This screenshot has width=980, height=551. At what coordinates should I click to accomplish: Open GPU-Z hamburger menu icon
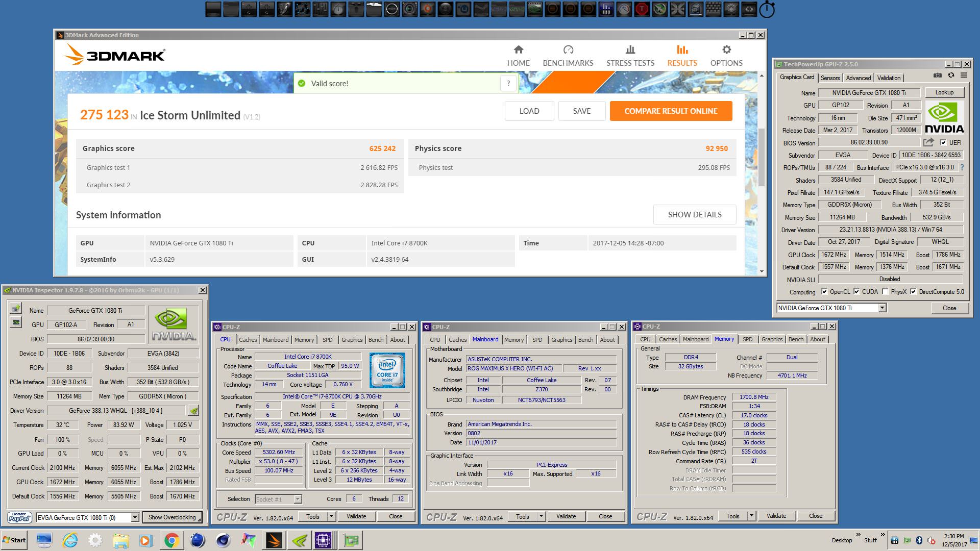(964, 76)
